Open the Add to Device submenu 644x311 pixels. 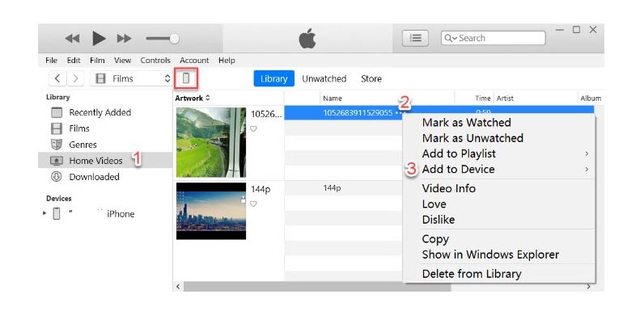coord(498,169)
